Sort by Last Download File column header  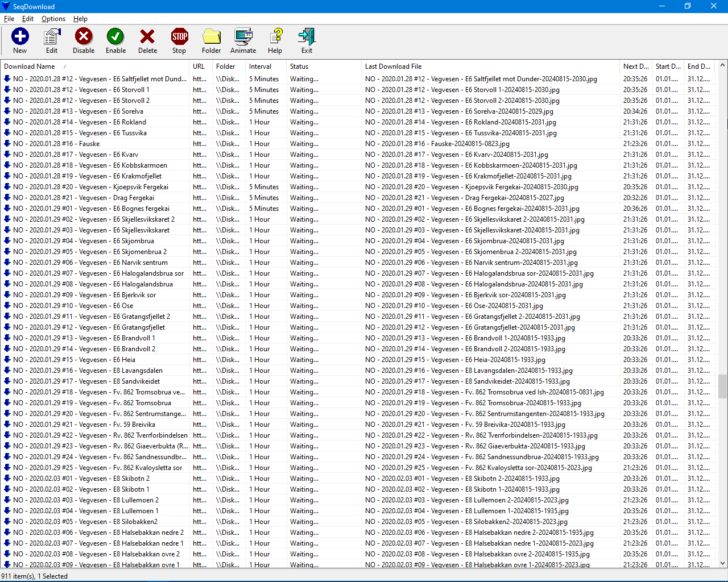393,66
